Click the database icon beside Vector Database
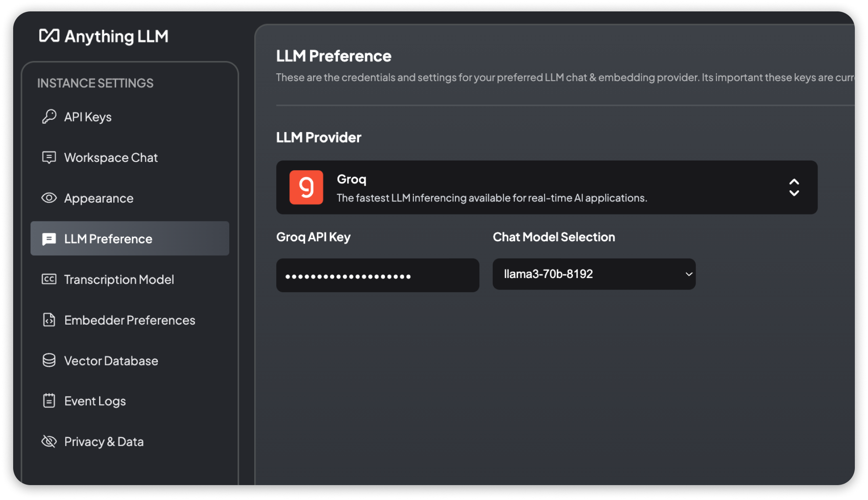 pyautogui.click(x=49, y=360)
